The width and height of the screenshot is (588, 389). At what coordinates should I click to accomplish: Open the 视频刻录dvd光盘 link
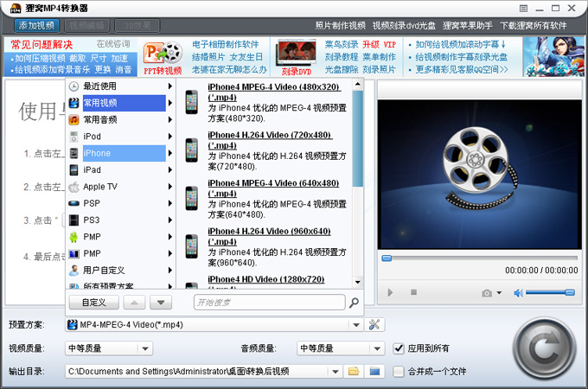[404, 25]
